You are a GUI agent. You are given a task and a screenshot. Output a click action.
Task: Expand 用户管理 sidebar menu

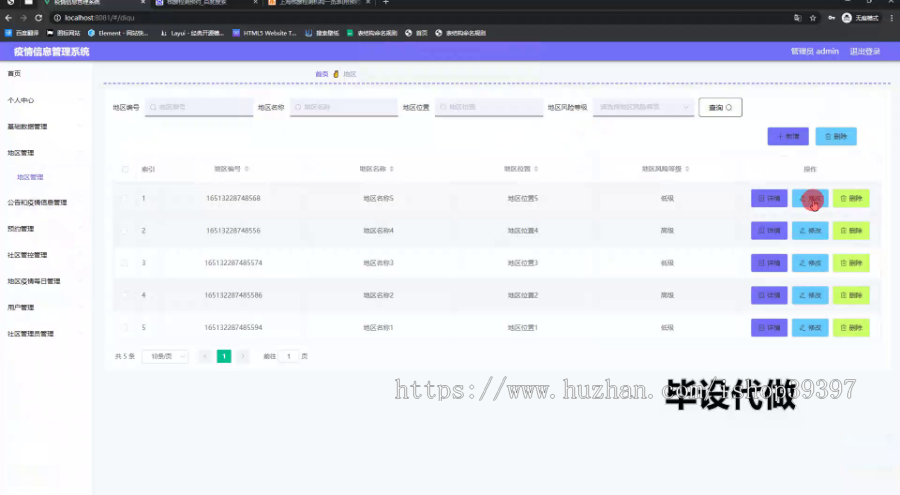coord(46,307)
